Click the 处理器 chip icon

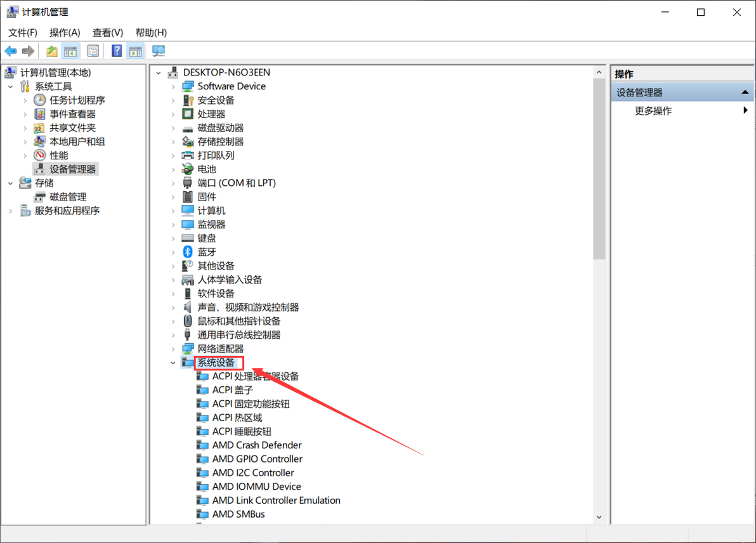pyautogui.click(x=188, y=114)
